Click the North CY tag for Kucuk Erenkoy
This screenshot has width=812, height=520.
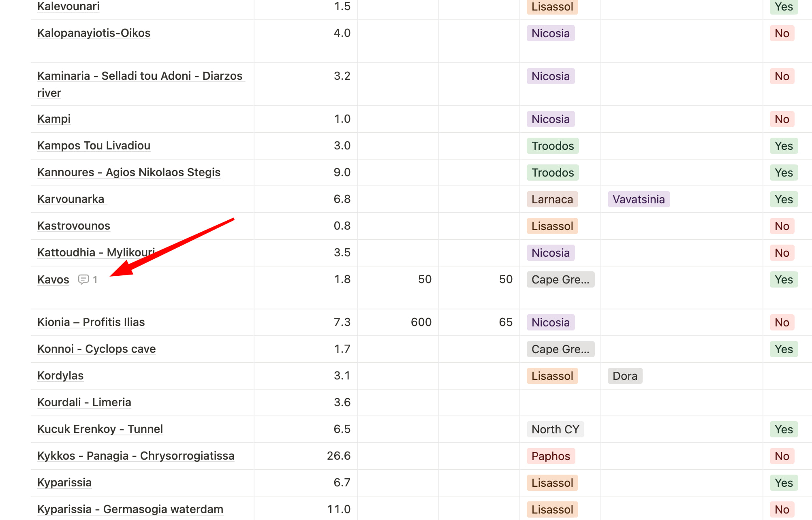tap(555, 429)
